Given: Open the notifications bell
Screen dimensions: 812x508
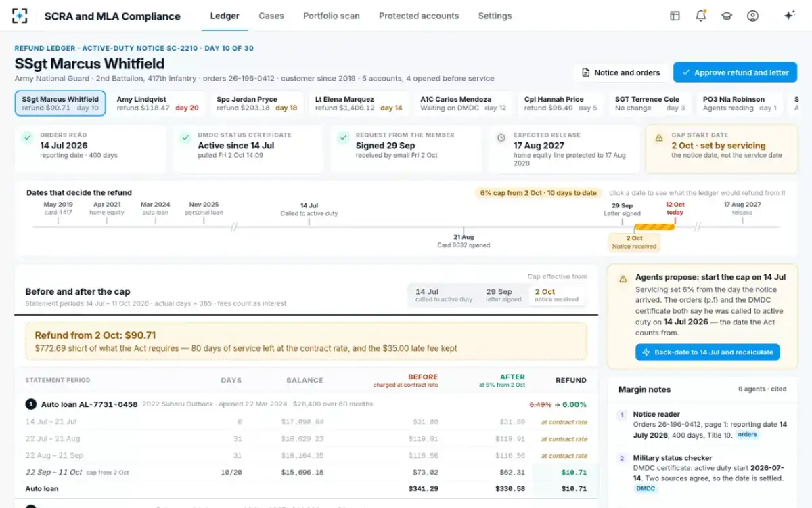Looking at the screenshot, I should [700, 16].
